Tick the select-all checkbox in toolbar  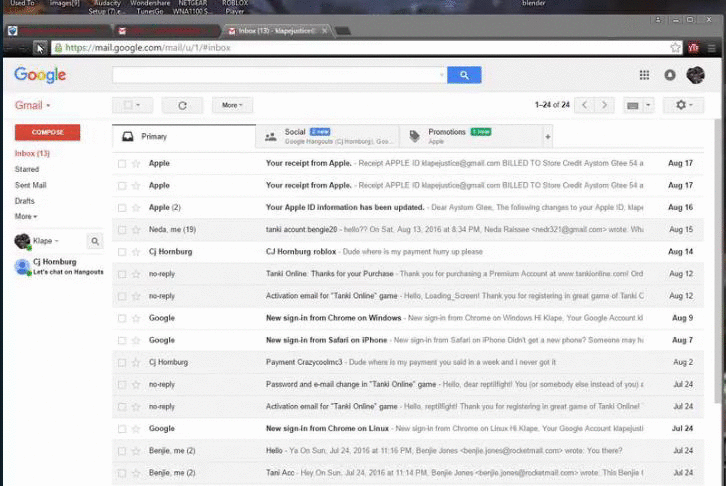[x=128, y=105]
